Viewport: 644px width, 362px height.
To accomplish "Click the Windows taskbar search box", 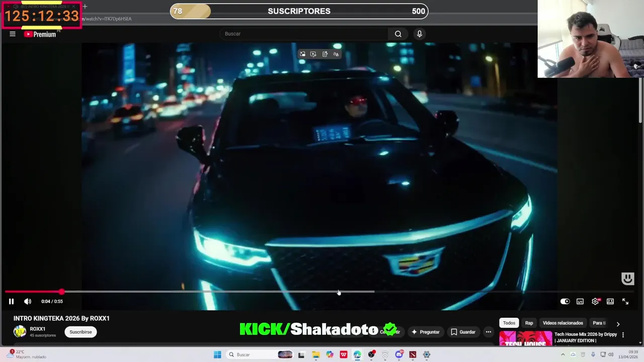I will [x=259, y=354].
